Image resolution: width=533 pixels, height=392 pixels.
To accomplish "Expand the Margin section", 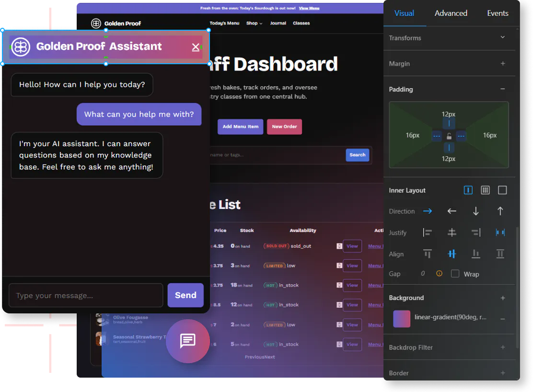I will [x=503, y=64].
